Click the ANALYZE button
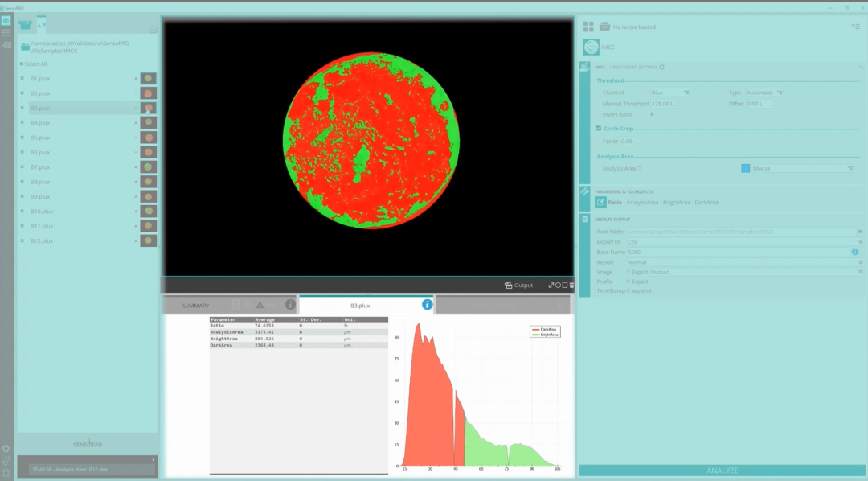The image size is (868, 481). [x=722, y=471]
